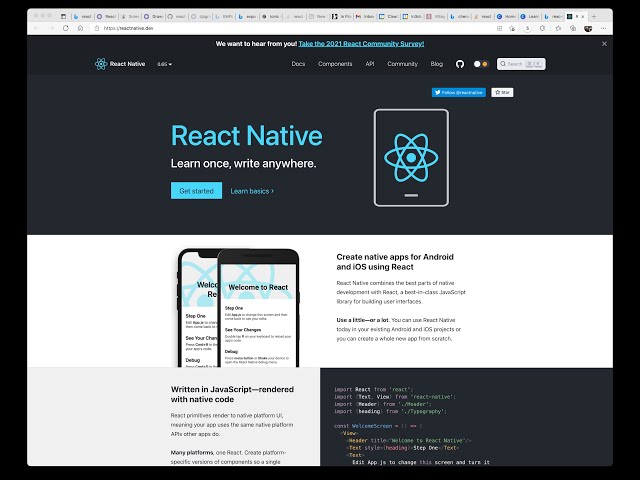Click the 'Learn once, write anywhere.' tagline
Screen dimensions: 640x480
tap(243, 164)
